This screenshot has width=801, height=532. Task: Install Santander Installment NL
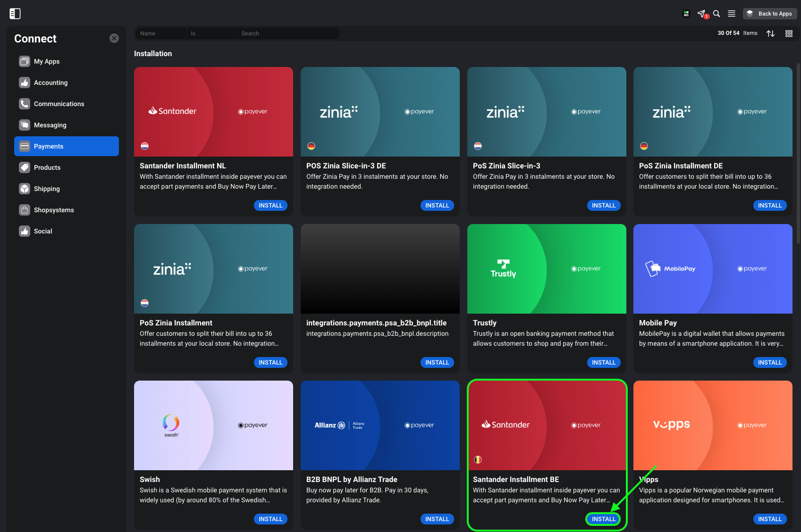[270, 206]
